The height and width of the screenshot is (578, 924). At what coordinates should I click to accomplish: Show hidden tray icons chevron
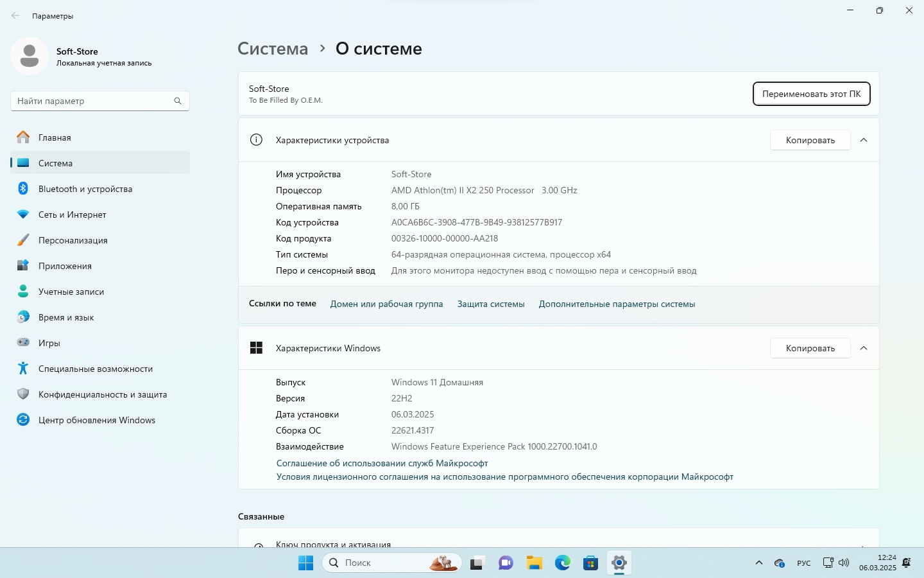(759, 563)
